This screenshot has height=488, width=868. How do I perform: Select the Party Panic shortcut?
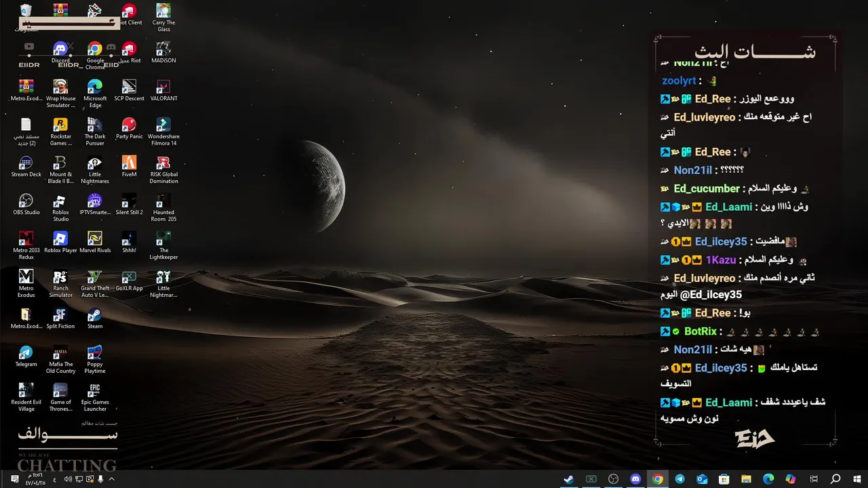[129, 129]
